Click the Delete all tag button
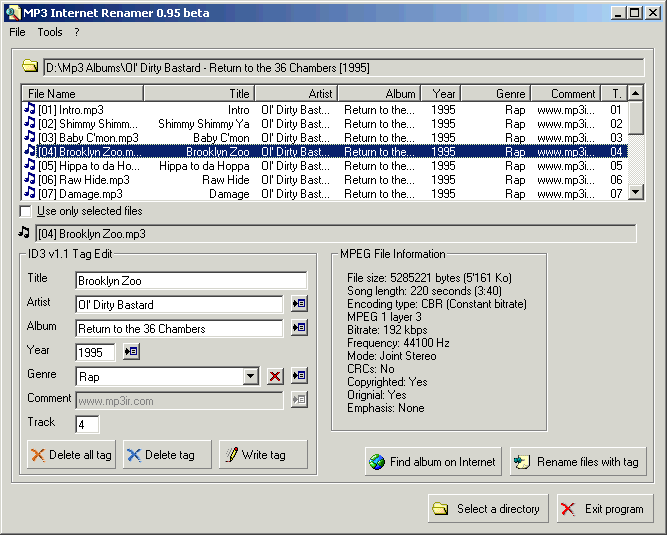 (71, 455)
